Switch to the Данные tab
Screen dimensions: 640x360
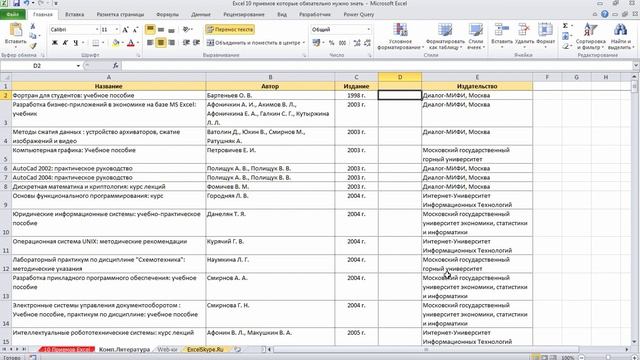201,15
